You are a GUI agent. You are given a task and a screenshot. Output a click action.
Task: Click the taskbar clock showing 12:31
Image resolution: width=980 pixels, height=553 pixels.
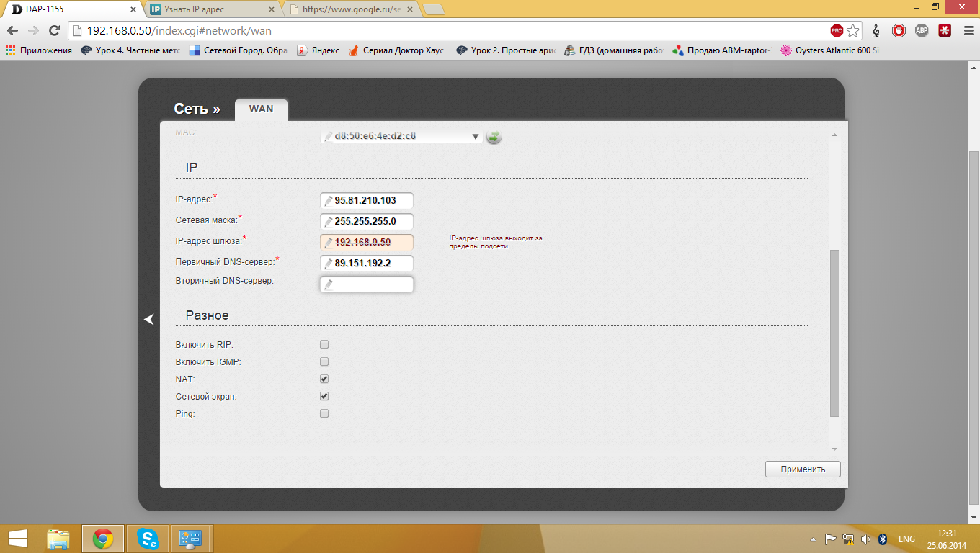coord(947,533)
